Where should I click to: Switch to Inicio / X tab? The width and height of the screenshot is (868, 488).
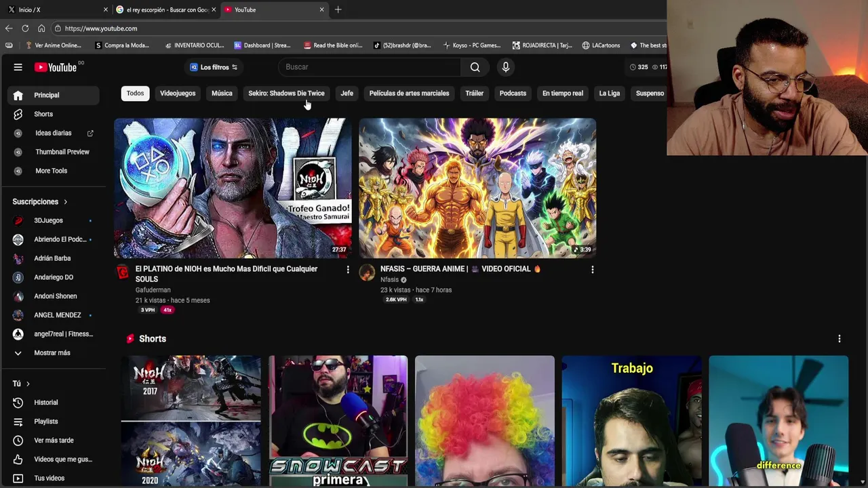pos(56,9)
